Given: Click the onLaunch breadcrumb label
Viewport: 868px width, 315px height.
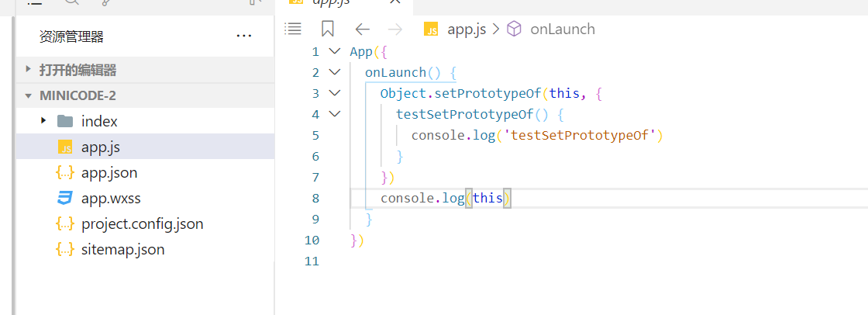Looking at the screenshot, I should [x=563, y=29].
